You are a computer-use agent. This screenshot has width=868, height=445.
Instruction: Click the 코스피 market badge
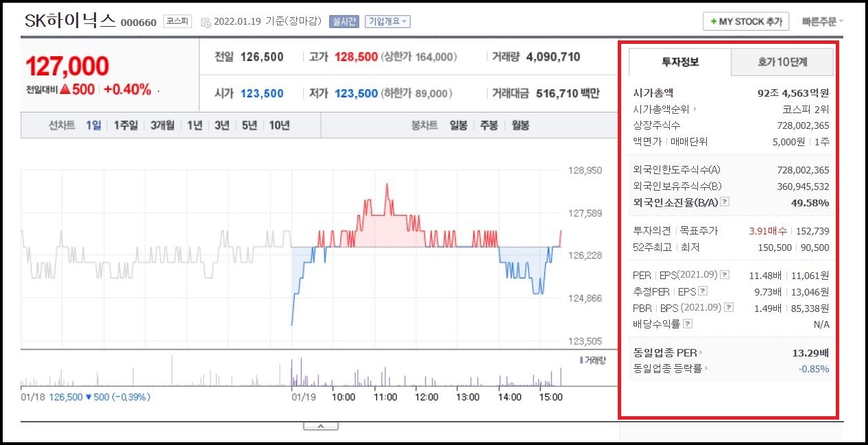178,21
